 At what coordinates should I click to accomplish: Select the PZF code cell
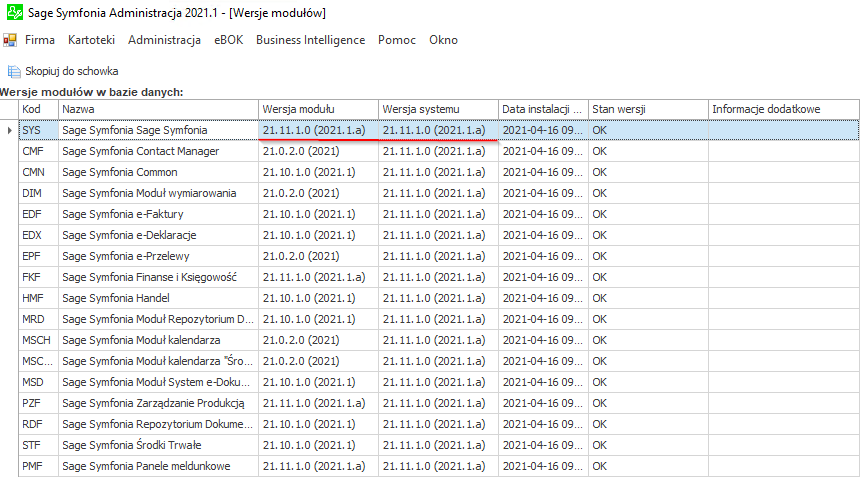tap(38, 403)
